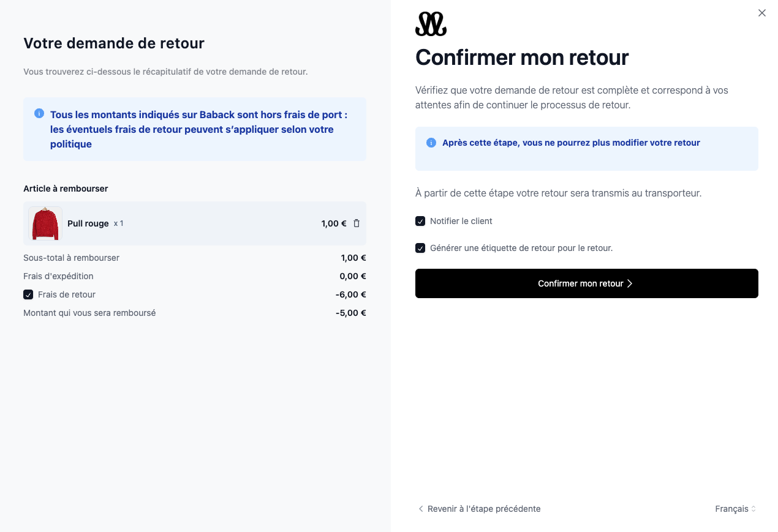Open the Français language dropdown
Image resolution: width=778 pixels, height=532 pixels.
click(736, 509)
